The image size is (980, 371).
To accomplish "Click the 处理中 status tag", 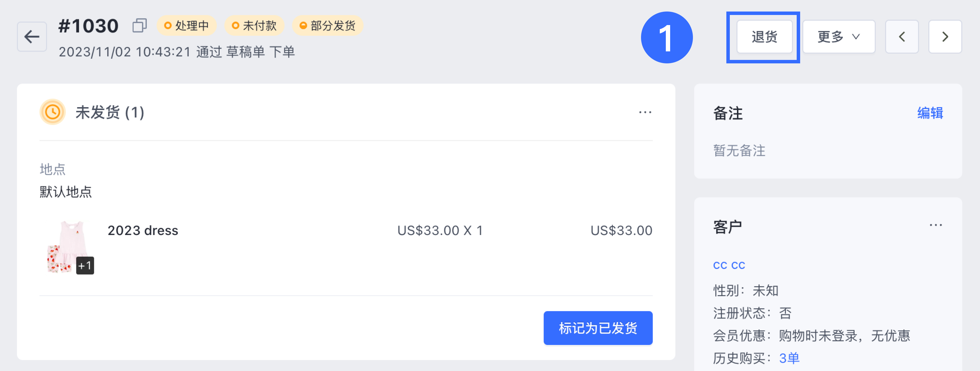I will (x=186, y=25).
